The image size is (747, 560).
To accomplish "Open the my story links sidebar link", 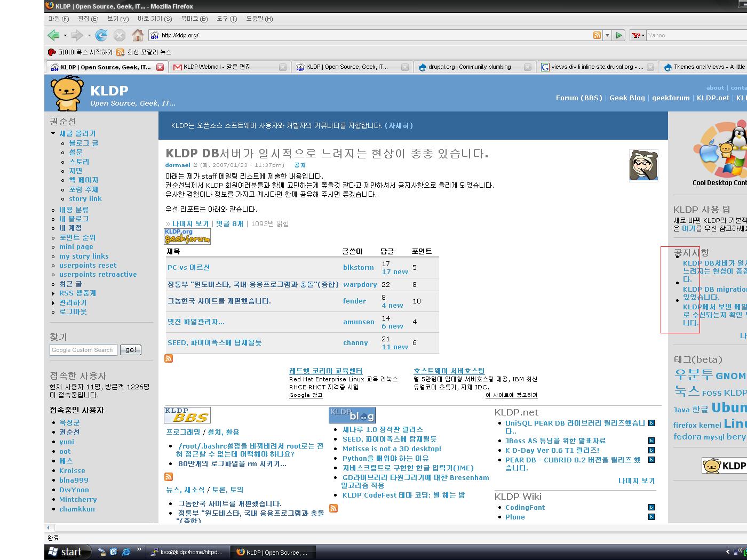I will [84, 256].
